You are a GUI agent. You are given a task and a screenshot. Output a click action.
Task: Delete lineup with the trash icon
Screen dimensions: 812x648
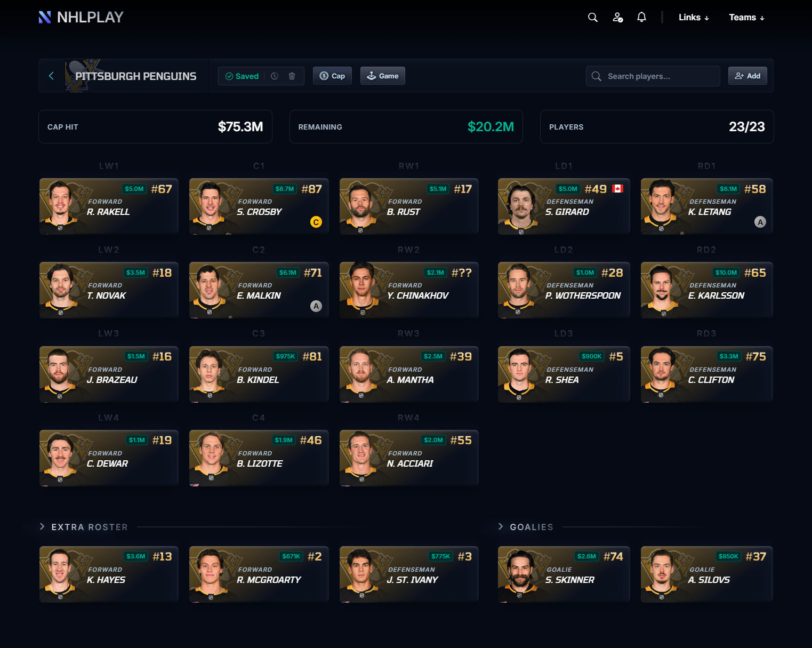[292, 76]
